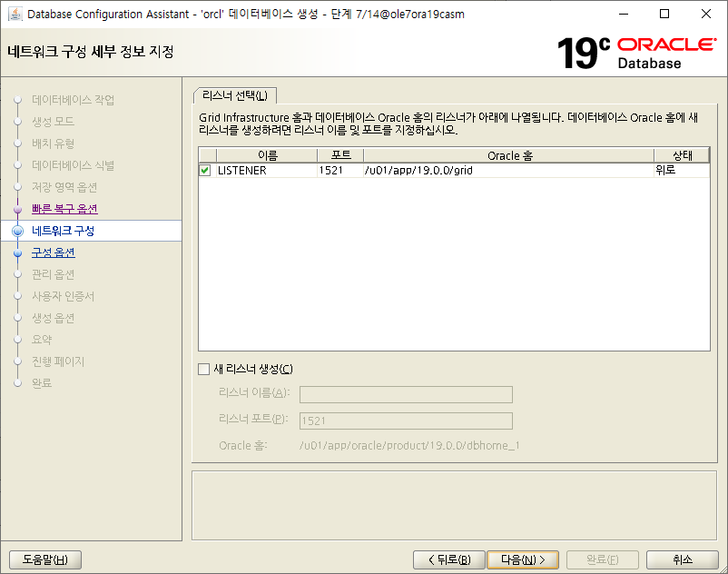Click the empty message area panel

point(455,506)
